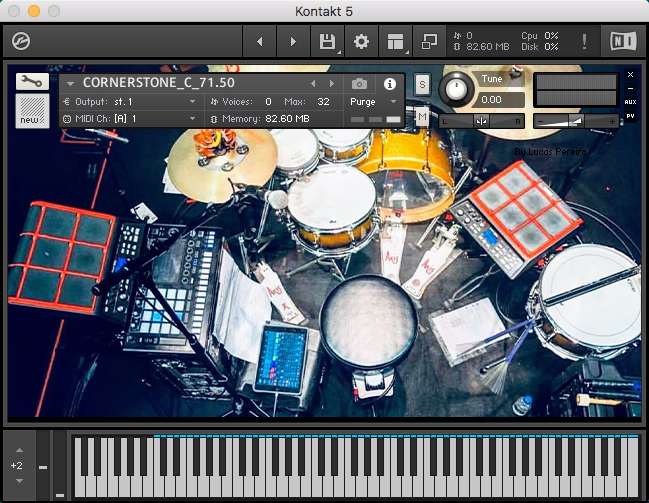Mute the instrument with M button
This screenshot has width=649, height=503.
tap(422, 117)
